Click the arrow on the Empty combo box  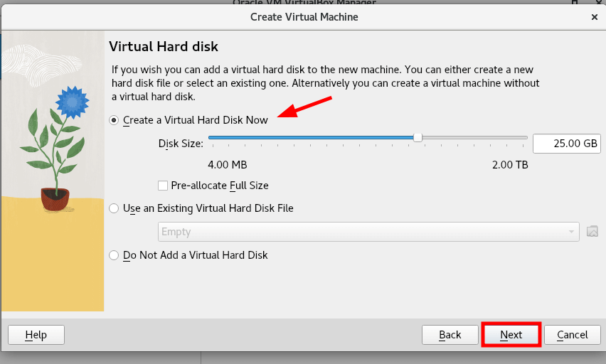571,232
